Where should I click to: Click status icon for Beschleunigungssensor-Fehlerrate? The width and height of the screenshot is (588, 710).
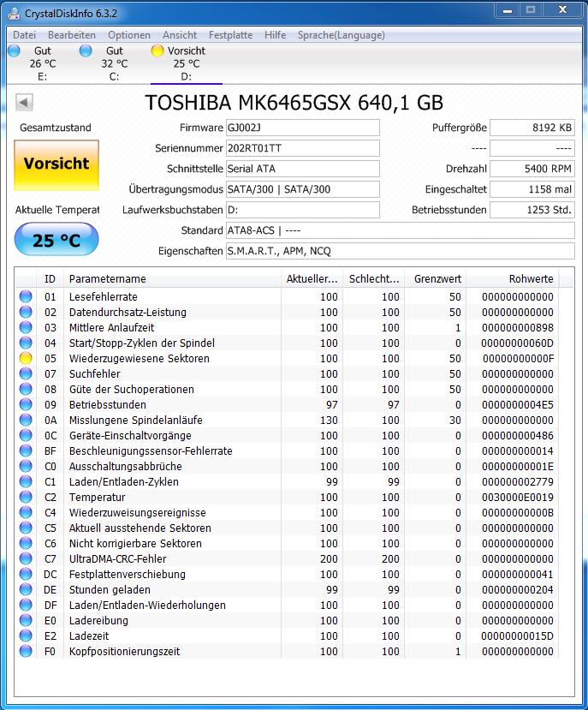click(x=26, y=450)
